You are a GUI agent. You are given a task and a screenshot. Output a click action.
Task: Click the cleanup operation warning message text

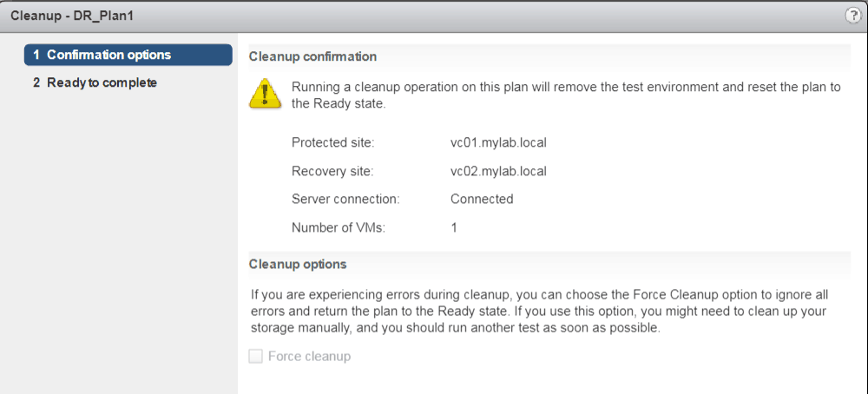(564, 95)
